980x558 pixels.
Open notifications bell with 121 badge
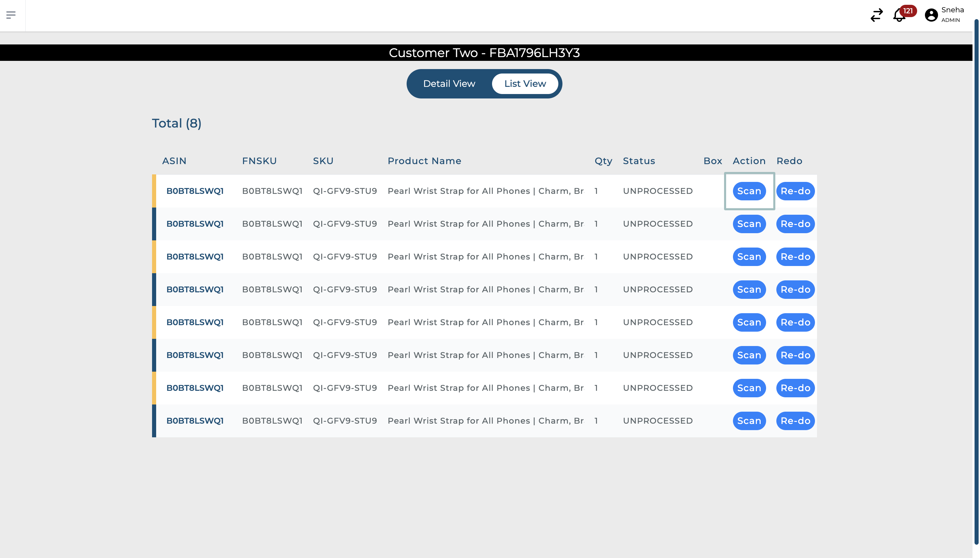899,16
